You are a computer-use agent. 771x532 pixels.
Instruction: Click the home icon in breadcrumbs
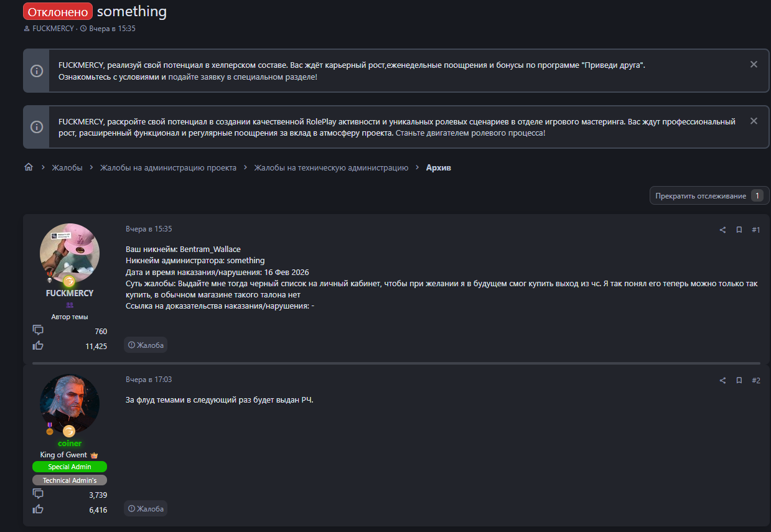pos(28,167)
